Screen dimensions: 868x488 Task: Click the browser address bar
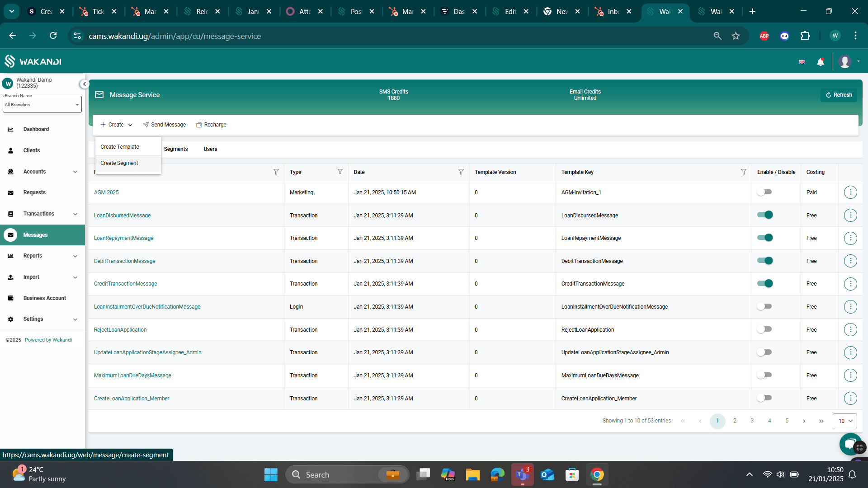click(393, 36)
